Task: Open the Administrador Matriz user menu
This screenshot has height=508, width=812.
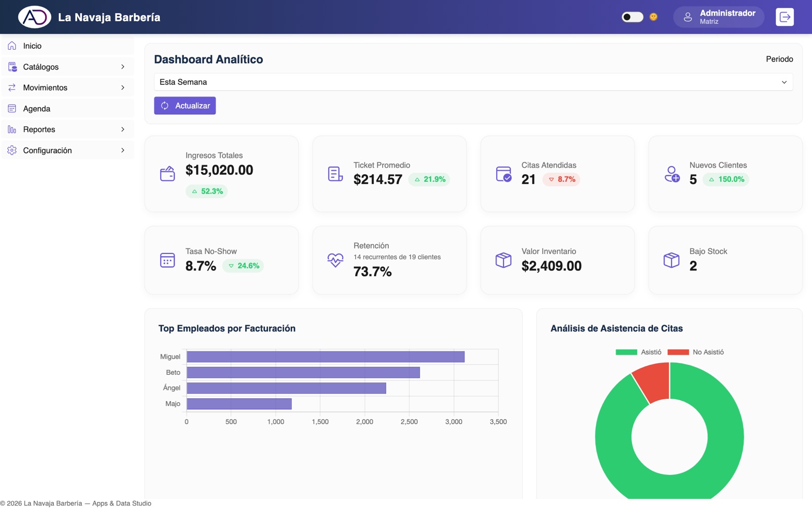Action: pos(719,17)
